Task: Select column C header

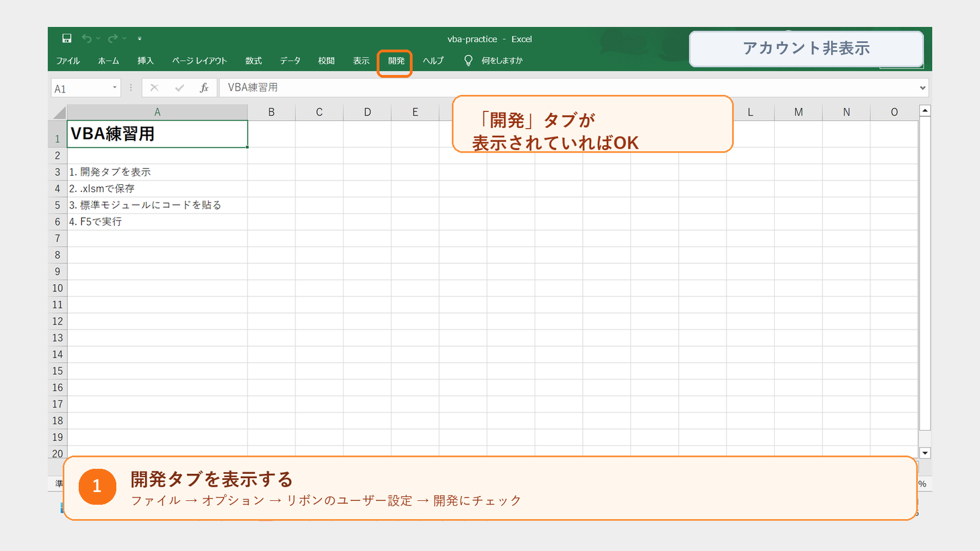Action: click(319, 112)
